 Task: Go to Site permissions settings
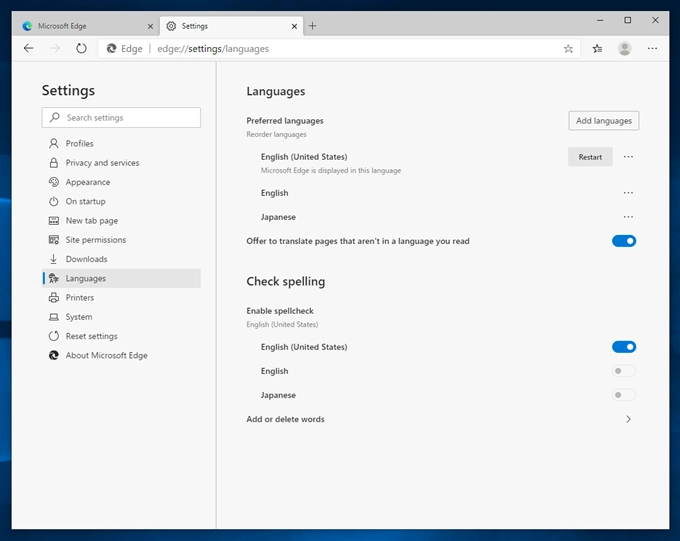coord(121,239)
